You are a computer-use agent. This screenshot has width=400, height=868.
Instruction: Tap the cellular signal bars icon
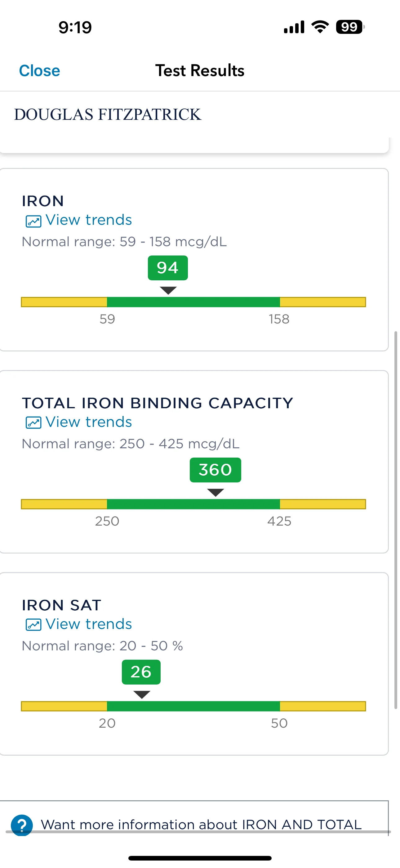294,27
